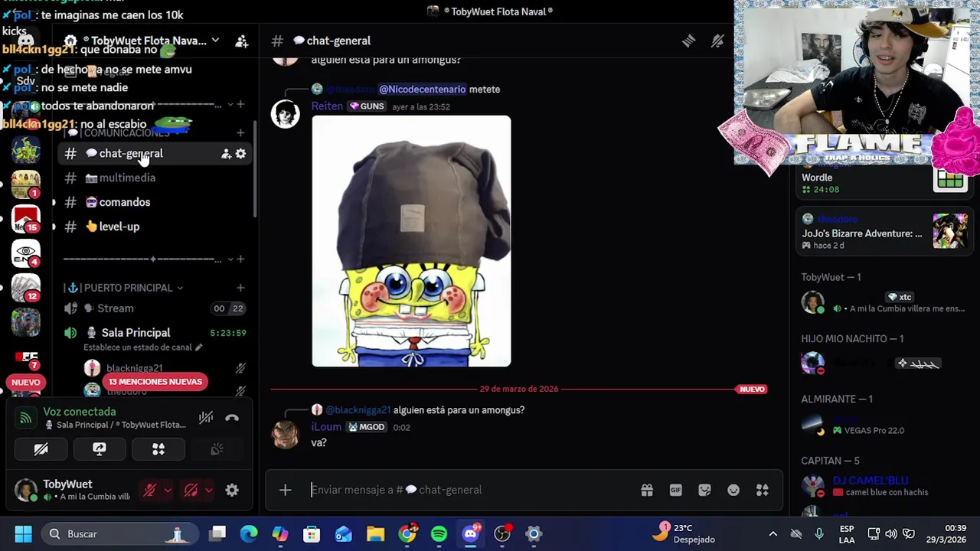Show hidden system tray icons chevron
Image resolution: width=980 pixels, height=551 pixels.
click(773, 533)
